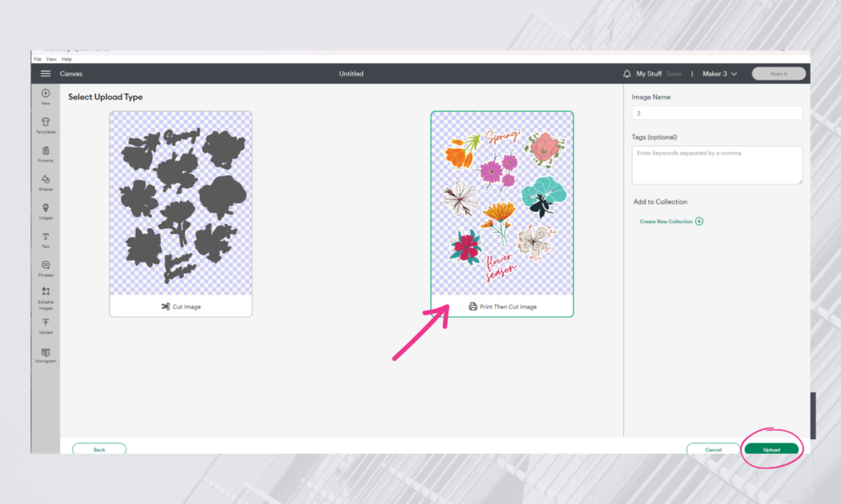Click the New project plus icon
Viewport: 841px width, 504px height.
[x=46, y=94]
